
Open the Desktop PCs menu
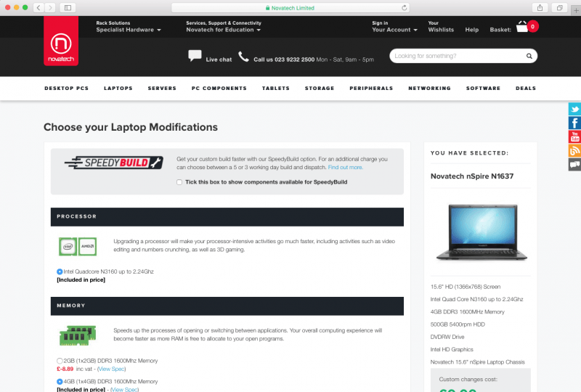(67, 88)
